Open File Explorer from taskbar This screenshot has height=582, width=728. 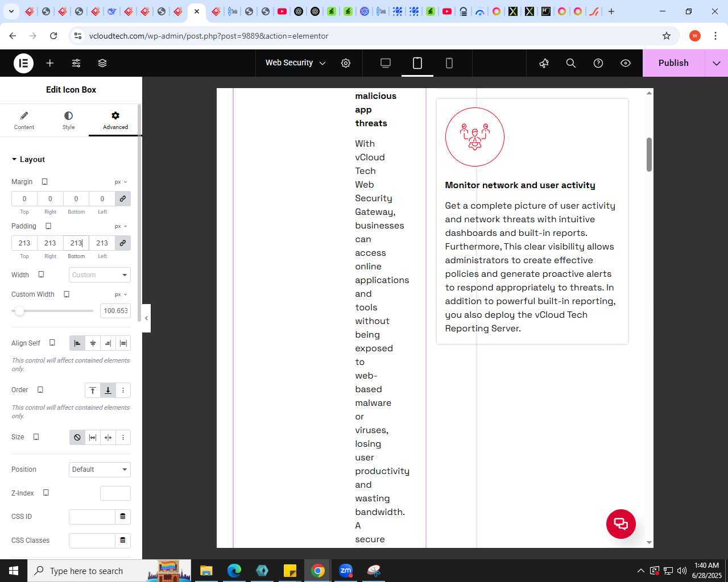click(x=206, y=571)
